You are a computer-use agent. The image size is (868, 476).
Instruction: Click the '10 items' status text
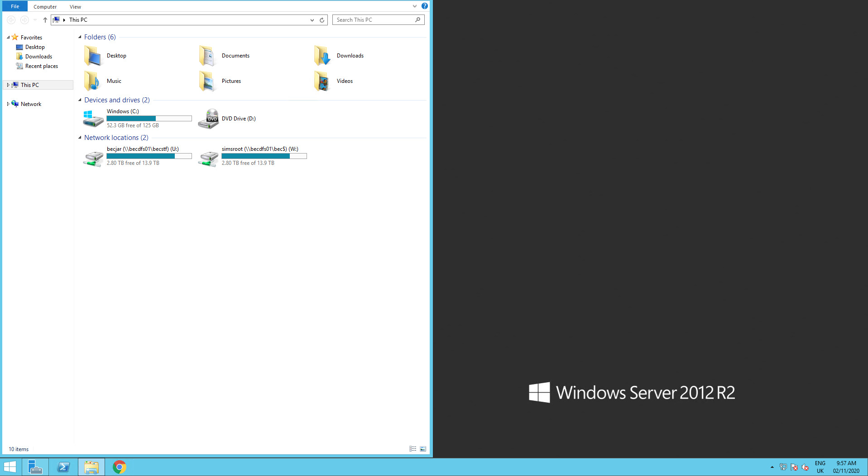click(x=19, y=449)
